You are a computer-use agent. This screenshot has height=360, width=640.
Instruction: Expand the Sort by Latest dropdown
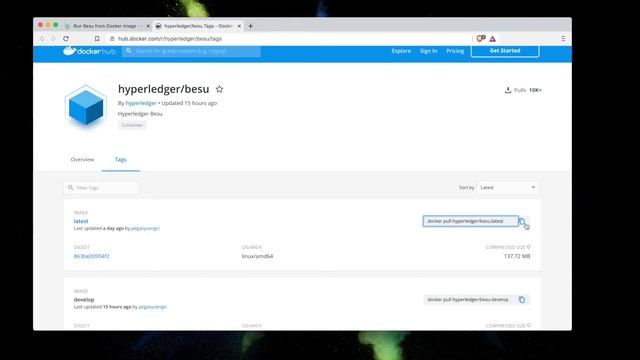[x=507, y=187]
